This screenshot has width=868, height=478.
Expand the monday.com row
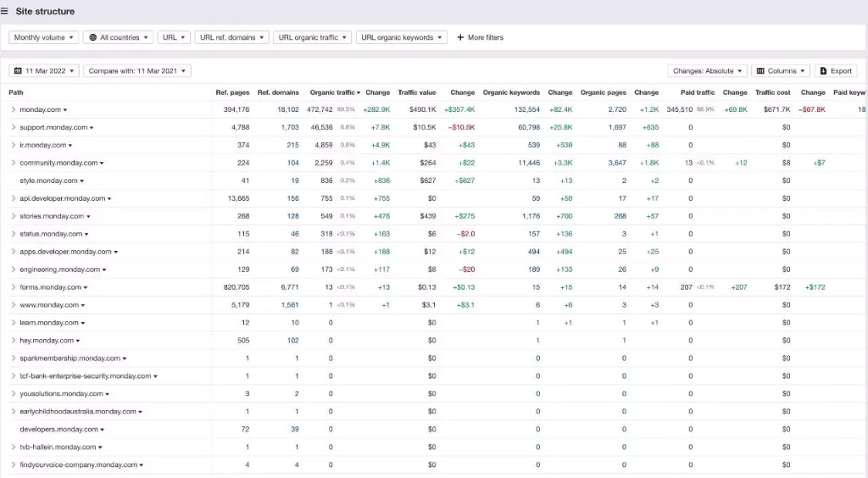click(14, 109)
